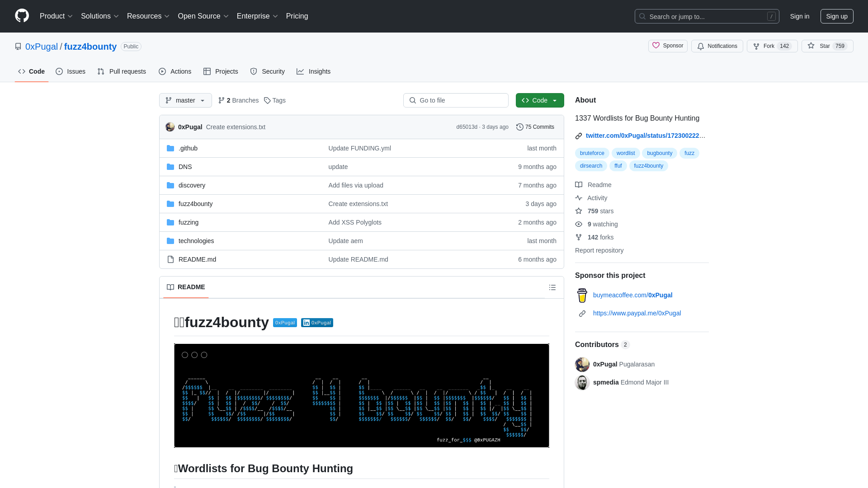Click the 0xPugal contributor avatar
This screenshot has height=488, width=868.
582,364
